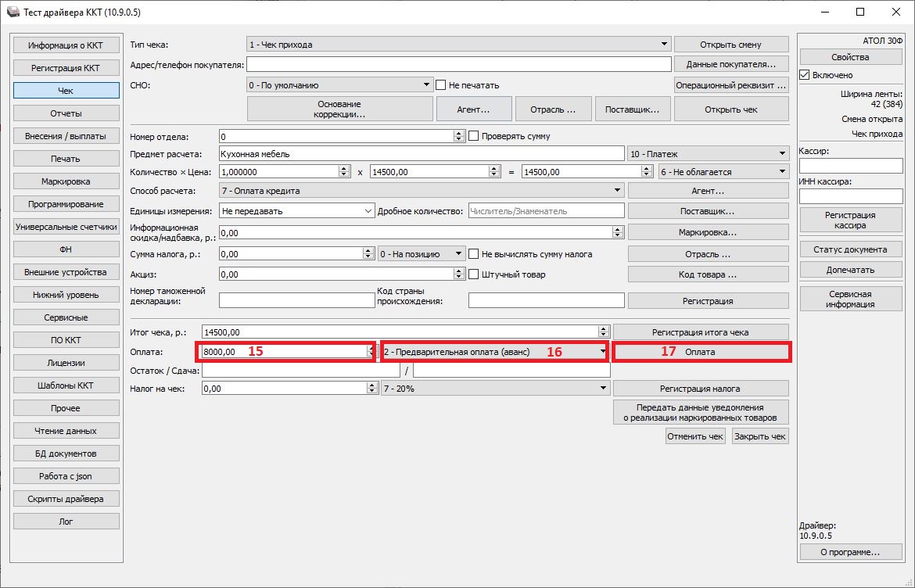Enable the 'Проверять сумму' checkbox
The height and width of the screenshot is (588, 915).
pyautogui.click(x=473, y=136)
